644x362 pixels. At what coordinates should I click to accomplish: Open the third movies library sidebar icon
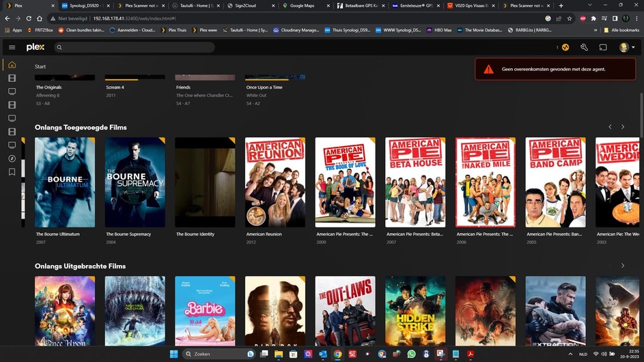coord(12,132)
